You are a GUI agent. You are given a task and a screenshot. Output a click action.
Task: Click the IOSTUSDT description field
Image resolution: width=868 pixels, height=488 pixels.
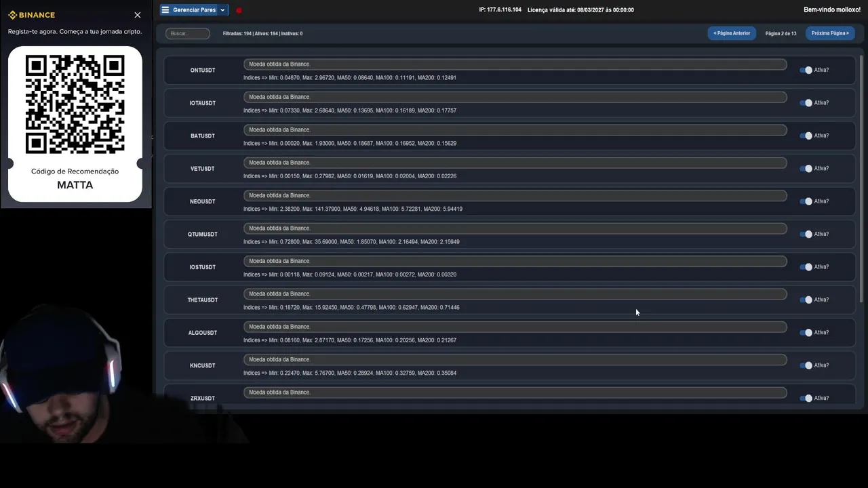[x=515, y=261]
